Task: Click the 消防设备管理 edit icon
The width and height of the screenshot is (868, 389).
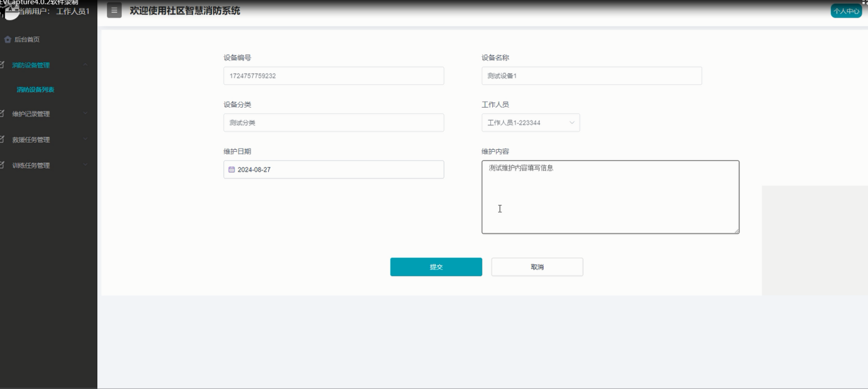Action: pos(3,64)
